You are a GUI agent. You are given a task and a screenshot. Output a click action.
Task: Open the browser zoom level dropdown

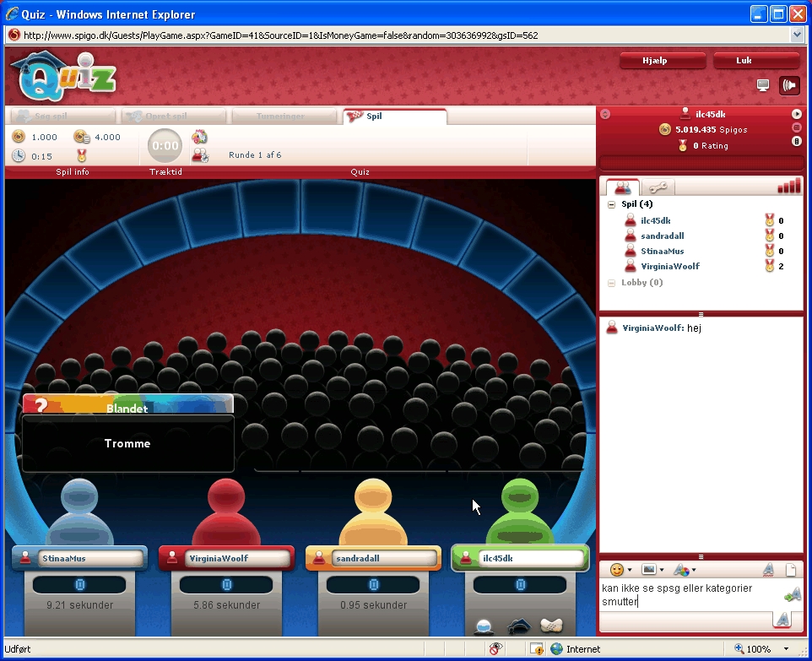(787, 649)
